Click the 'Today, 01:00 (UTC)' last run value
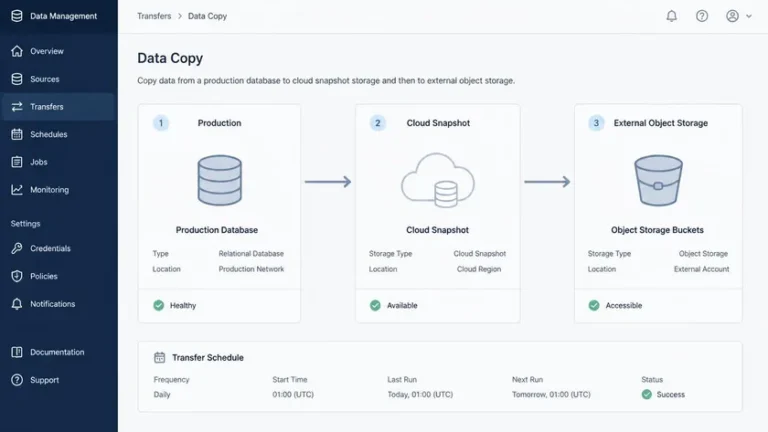This screenshot has height=432, width=768. point(420,394)
